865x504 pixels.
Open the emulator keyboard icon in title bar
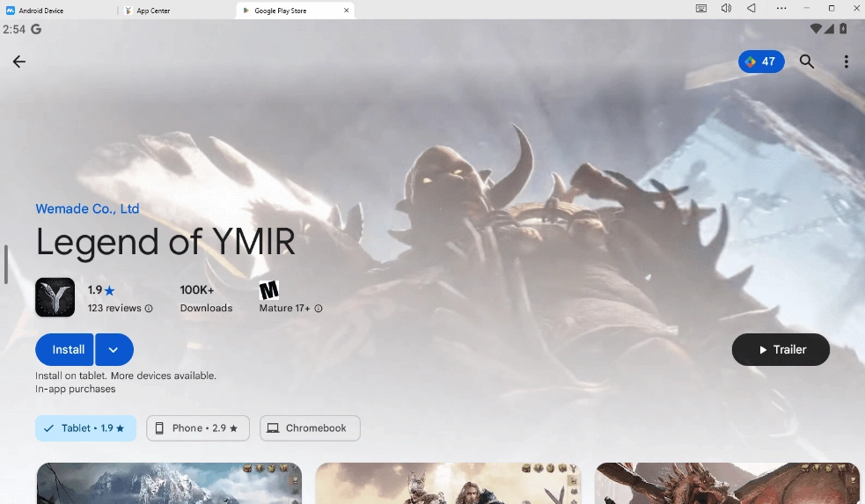point(701,8)
